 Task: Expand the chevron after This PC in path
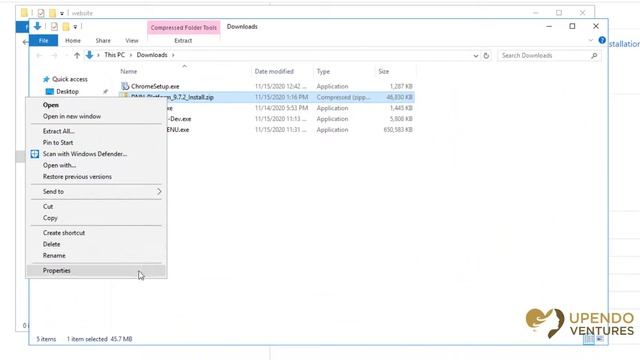131,55
